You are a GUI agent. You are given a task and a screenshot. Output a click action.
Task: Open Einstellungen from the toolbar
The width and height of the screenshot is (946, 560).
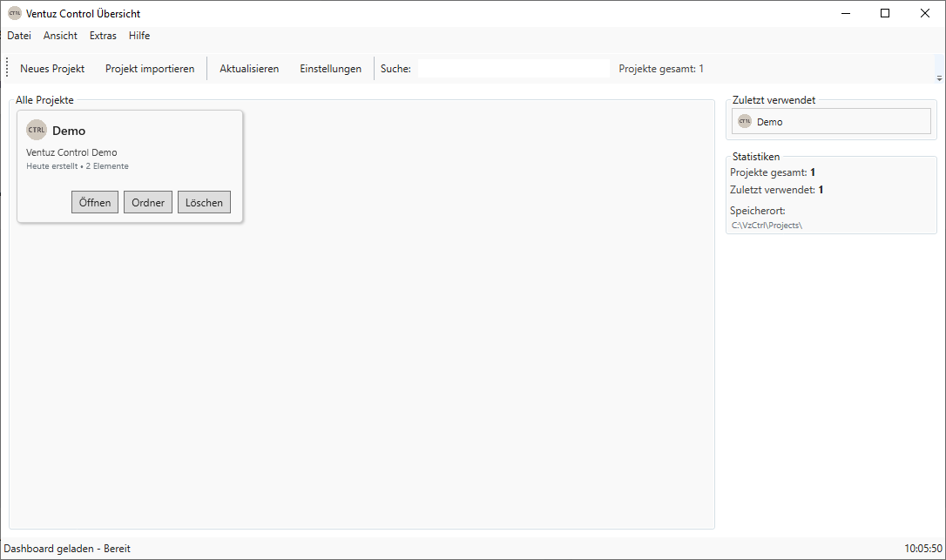click(331, 69)
